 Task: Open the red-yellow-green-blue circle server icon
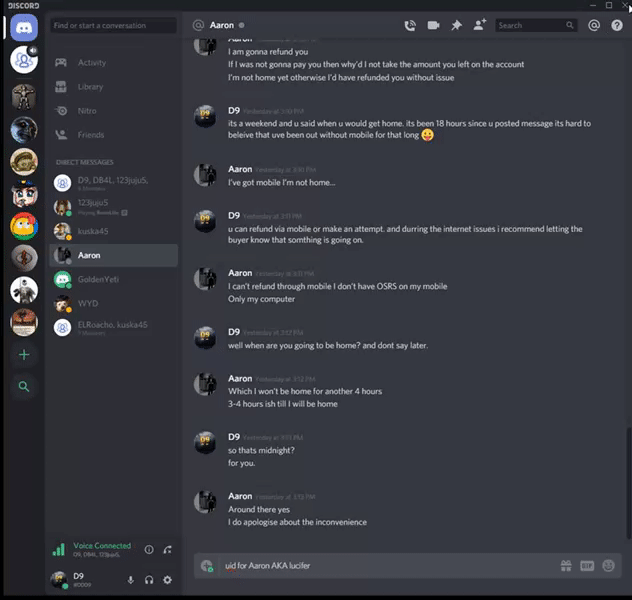coord(24,226)
